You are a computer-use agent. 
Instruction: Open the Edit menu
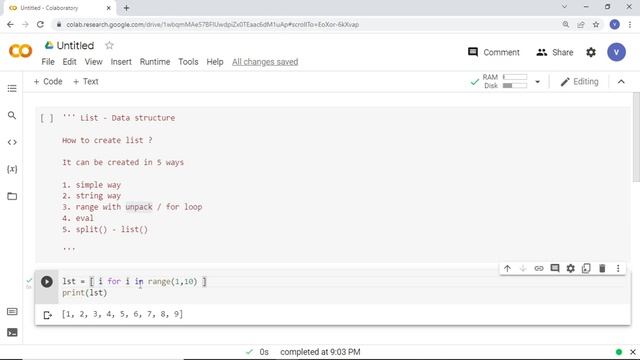pyautogui.click(x=69, y=62)
